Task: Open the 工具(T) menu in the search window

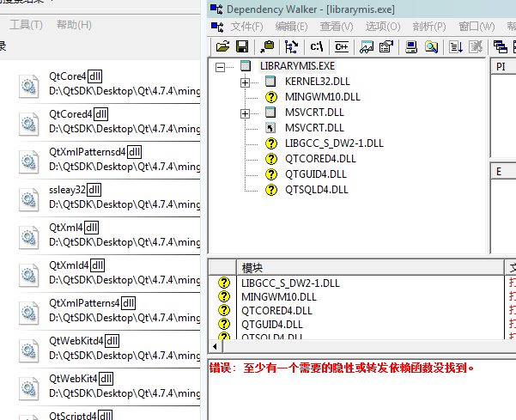Action: point(26,25)
